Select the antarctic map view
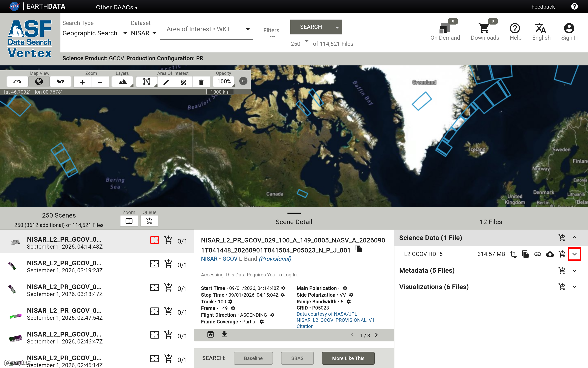 (x=60, y=82)
